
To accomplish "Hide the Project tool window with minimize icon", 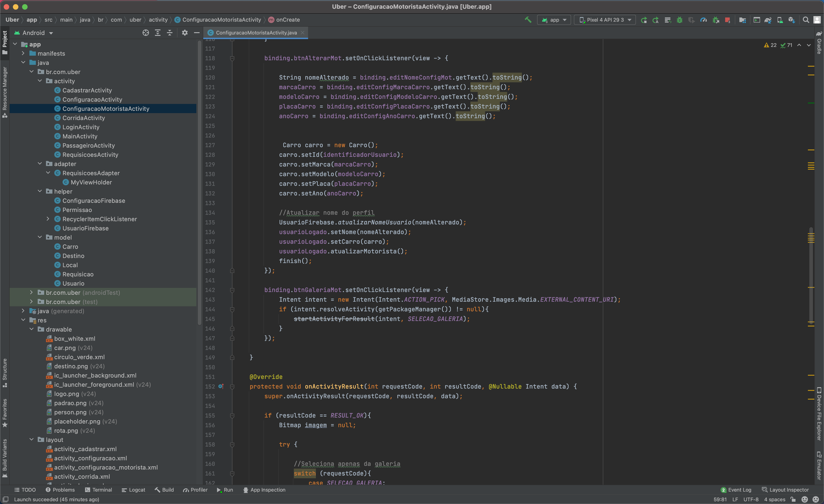I will point(196,32).
